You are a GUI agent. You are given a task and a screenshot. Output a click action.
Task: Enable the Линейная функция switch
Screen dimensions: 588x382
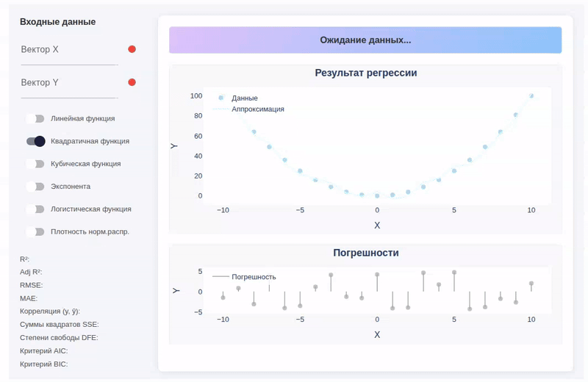(x=35, y=118)
